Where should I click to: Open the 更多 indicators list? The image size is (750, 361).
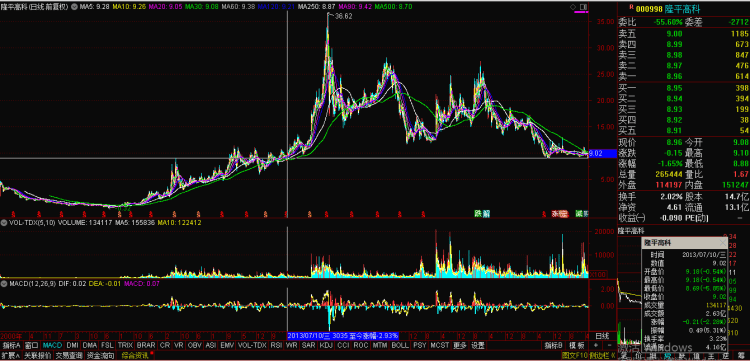[460, 345]
